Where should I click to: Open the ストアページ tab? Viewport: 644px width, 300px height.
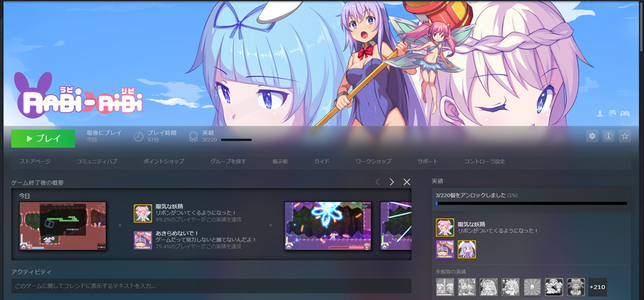click(x=35, y=162)
